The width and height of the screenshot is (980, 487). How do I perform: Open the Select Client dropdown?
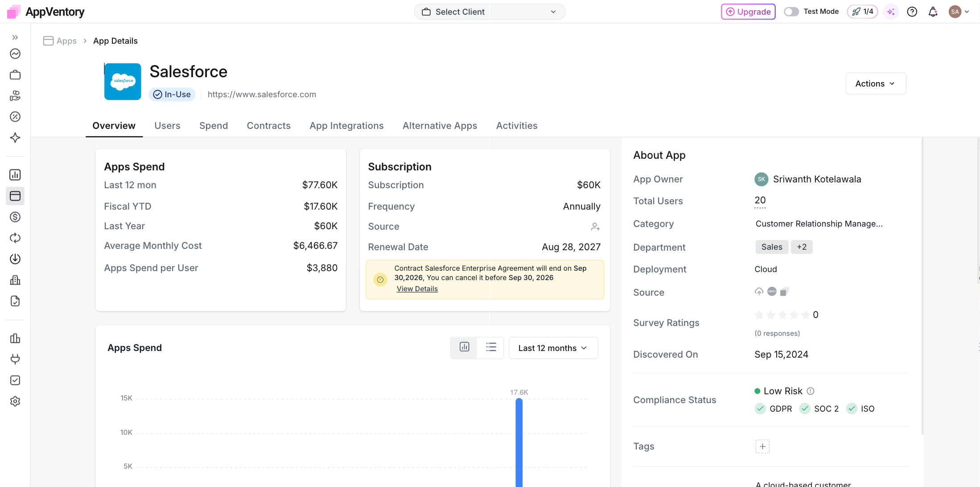click(490, 12)
